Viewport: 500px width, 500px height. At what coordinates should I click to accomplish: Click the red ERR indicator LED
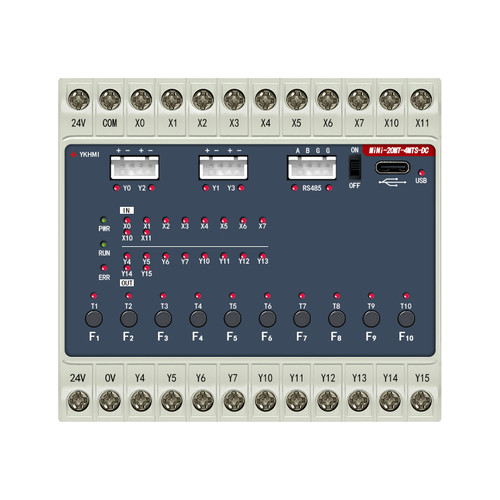click(x=104, y=268)
